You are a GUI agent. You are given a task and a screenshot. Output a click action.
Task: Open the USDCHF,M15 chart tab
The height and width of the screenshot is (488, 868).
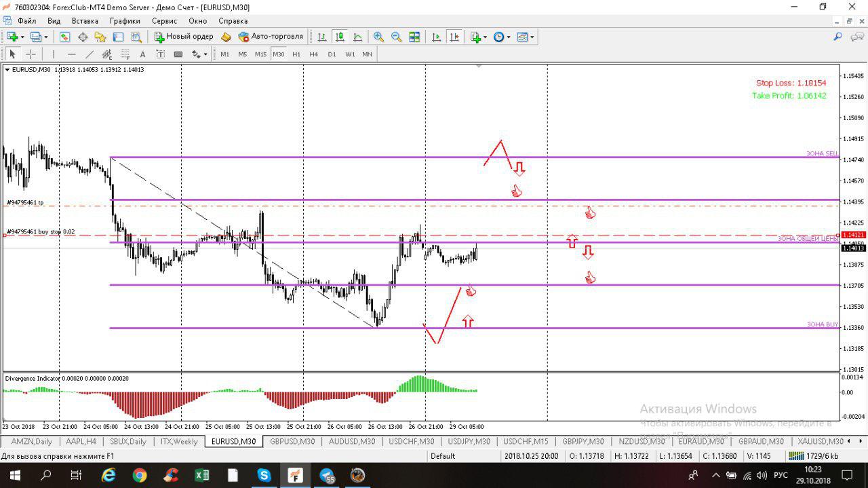526,441
